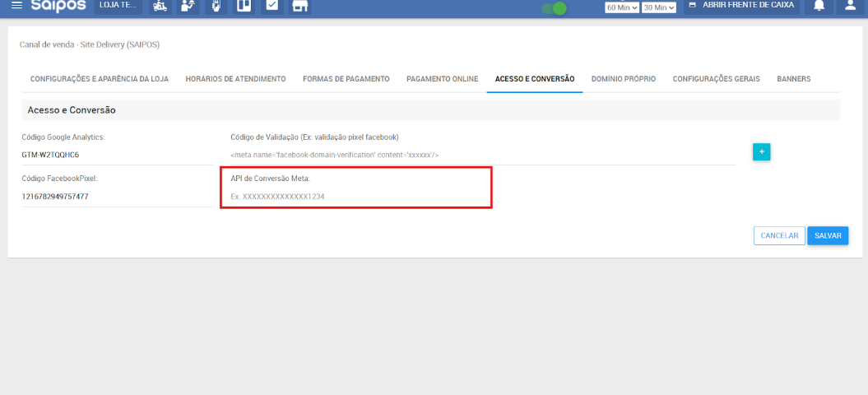Click the Cancelar button

click(x=778, y=235)
